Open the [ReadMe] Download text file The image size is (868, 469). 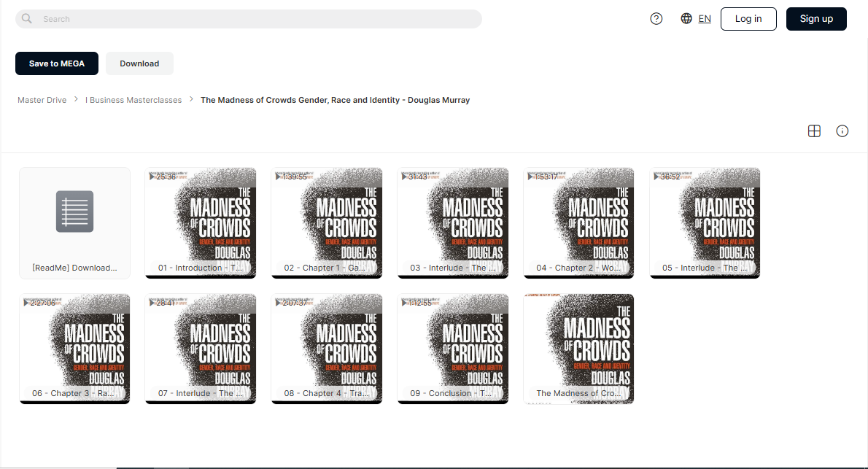pos(74,223)
